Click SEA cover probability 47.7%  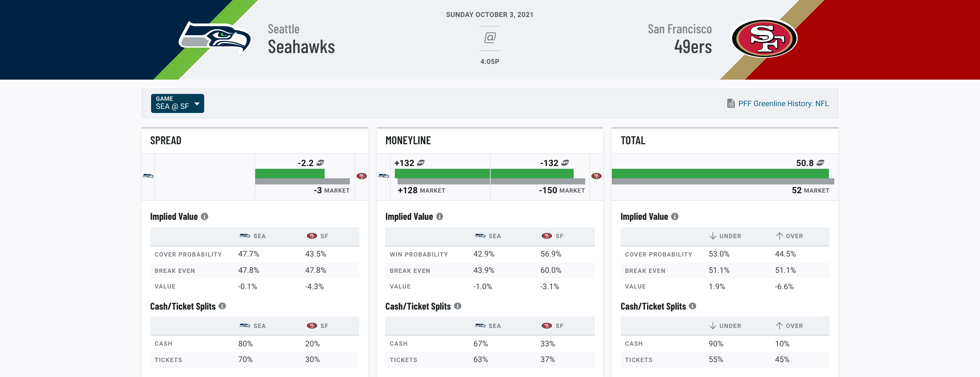pos(248,254)
